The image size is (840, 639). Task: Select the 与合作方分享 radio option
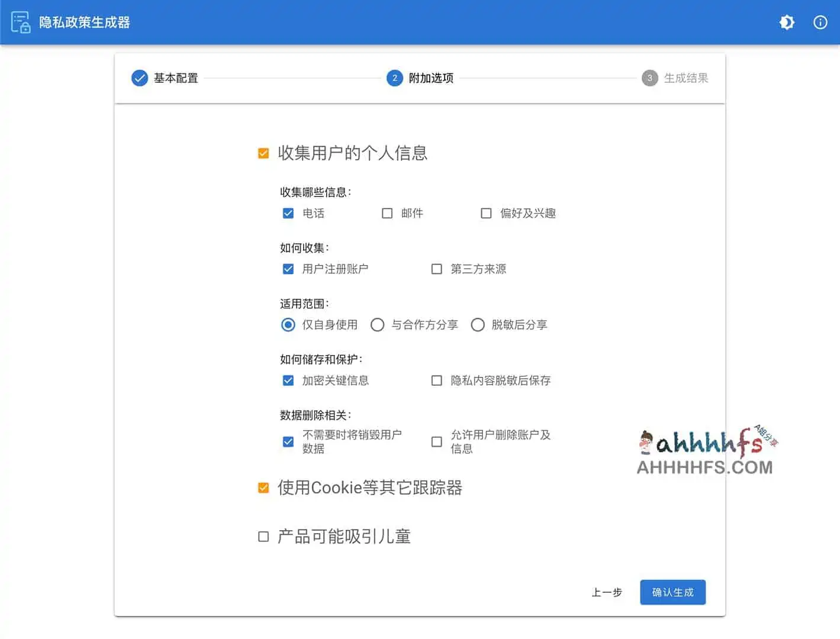(x=378, y=324)
